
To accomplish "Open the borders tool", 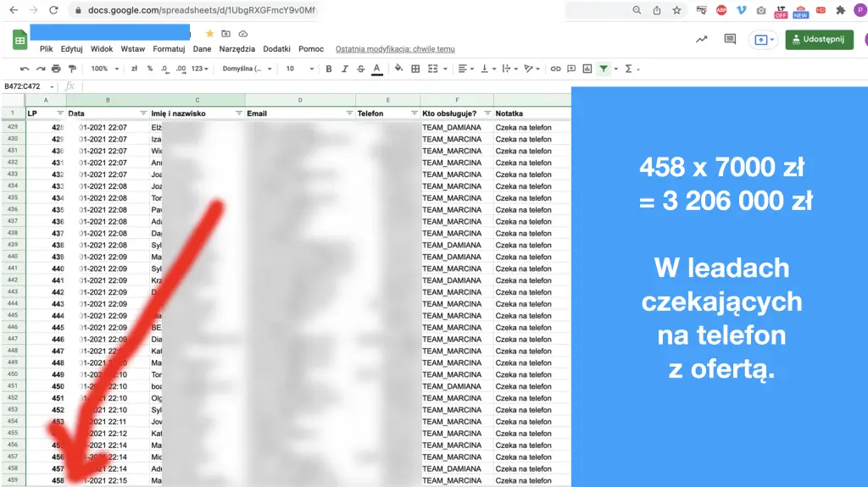I will tap(415, 69).
